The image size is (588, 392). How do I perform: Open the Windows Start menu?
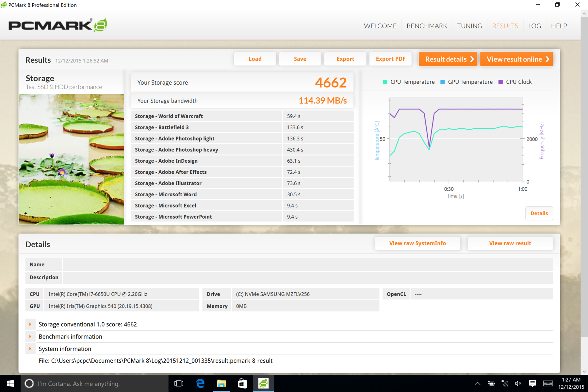[10, 383]
